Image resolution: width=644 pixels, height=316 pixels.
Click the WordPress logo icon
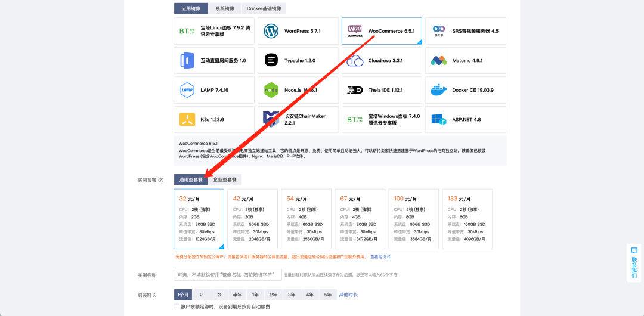(x=271, y=31)
